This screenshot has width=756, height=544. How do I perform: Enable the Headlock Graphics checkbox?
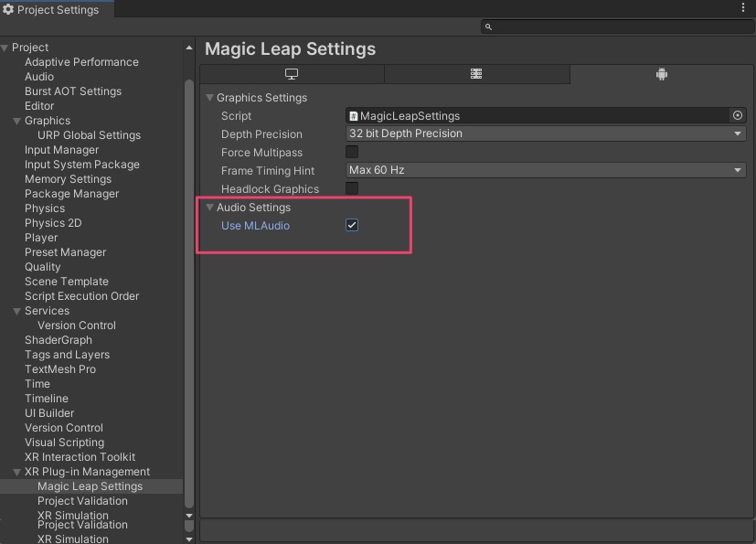point(352,188)
